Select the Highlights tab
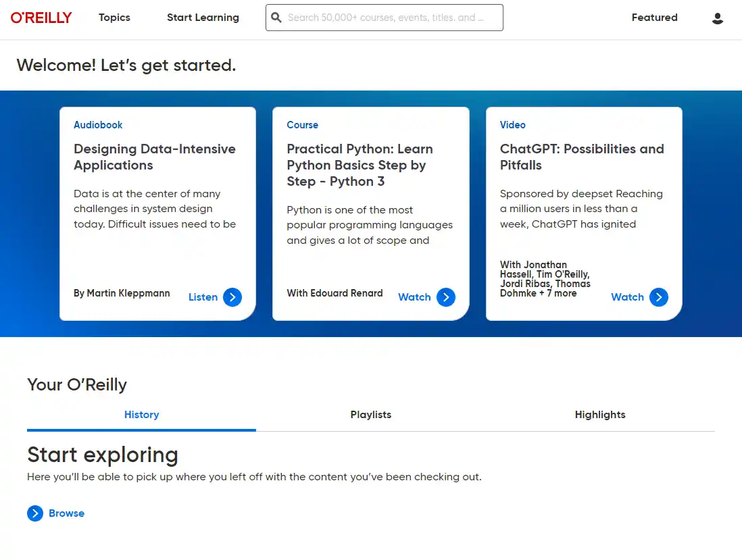742x560 pixels. pyautogui.click(x=599, y=415)
